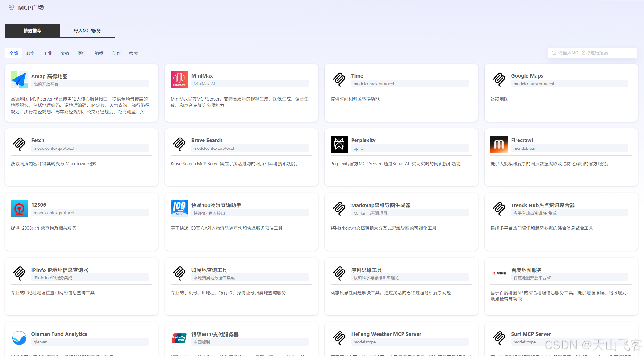Open the Brave Search card title
Viewport: 644px width, 356px height.
click(207, 140)
